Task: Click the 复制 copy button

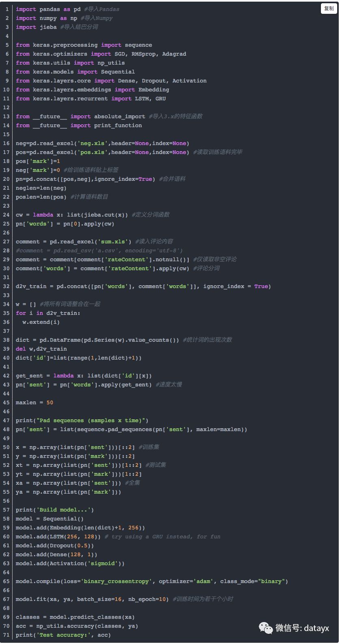Action: (x=329, y=9)
